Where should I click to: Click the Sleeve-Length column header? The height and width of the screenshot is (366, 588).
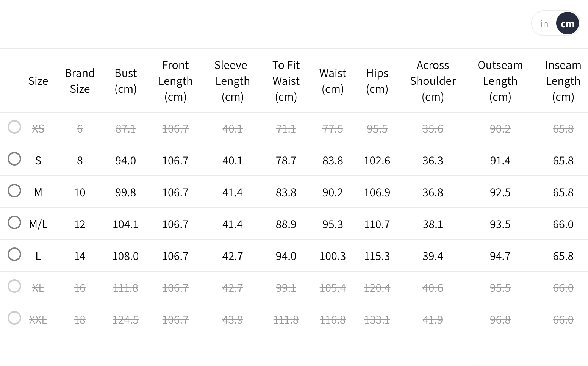click(233, 81)
